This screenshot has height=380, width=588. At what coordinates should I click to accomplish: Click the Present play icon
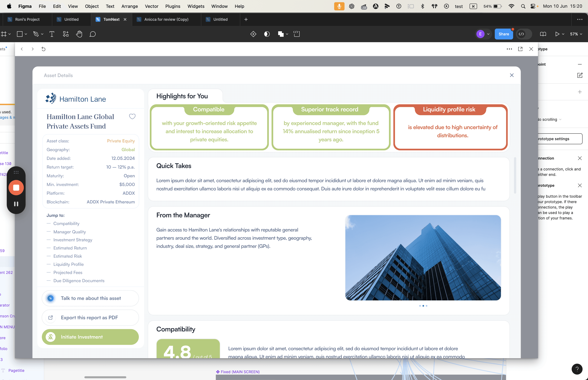pyautogui.click(x=557, y=34)
